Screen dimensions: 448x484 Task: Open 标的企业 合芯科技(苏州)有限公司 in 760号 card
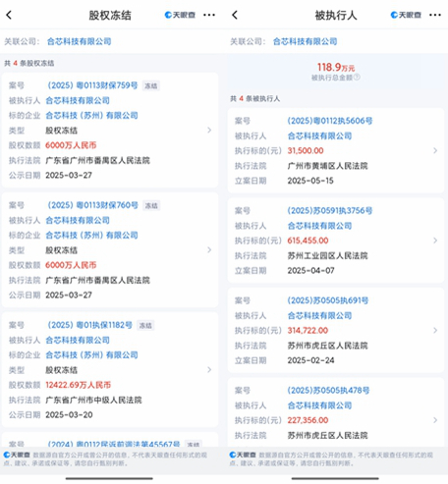[x=91, y=235]
